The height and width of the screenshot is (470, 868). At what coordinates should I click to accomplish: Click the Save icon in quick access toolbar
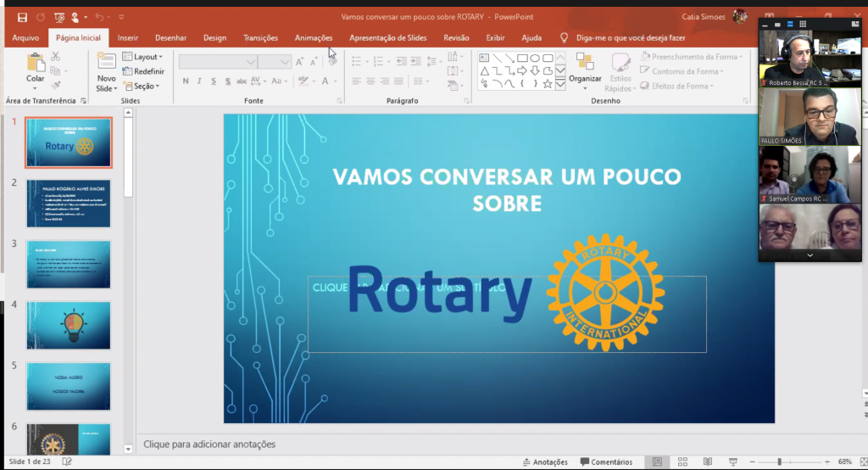pyautogui.click(x=22, y=17)
